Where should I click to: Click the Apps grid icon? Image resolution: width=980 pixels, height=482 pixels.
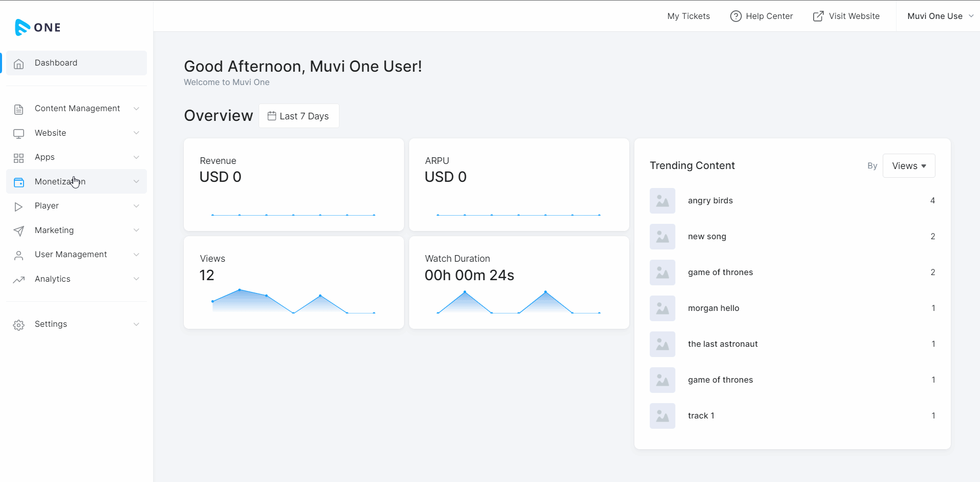coord(19,158)
